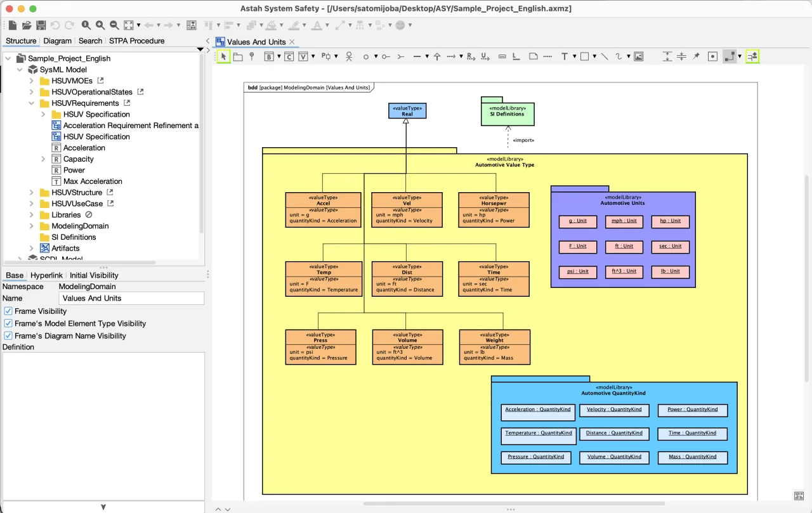Screen dimensions: 812x513
Task: Zoom in using the magnifier plus icon
Action: 100,25
